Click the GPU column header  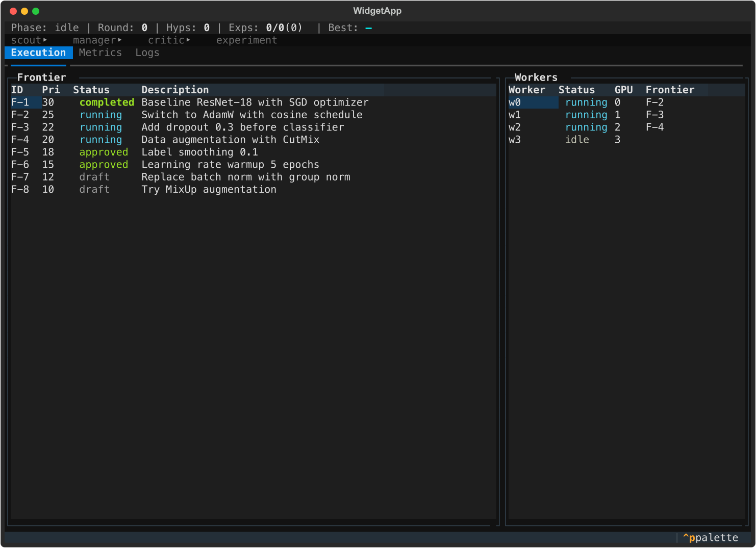[623, 90]
